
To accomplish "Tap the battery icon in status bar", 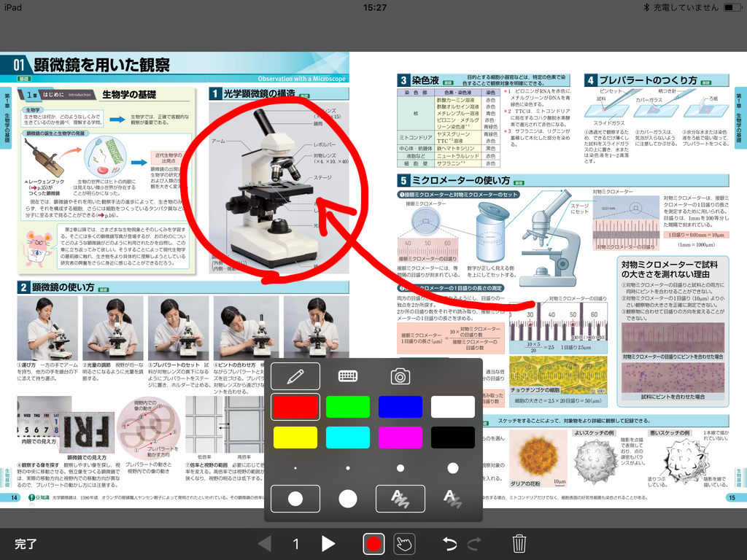I will (732, 7).
